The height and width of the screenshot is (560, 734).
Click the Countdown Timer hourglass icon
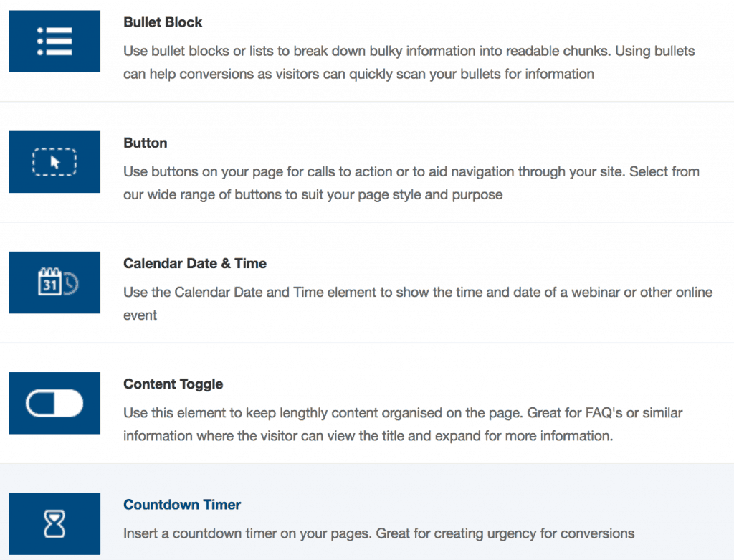54,524
